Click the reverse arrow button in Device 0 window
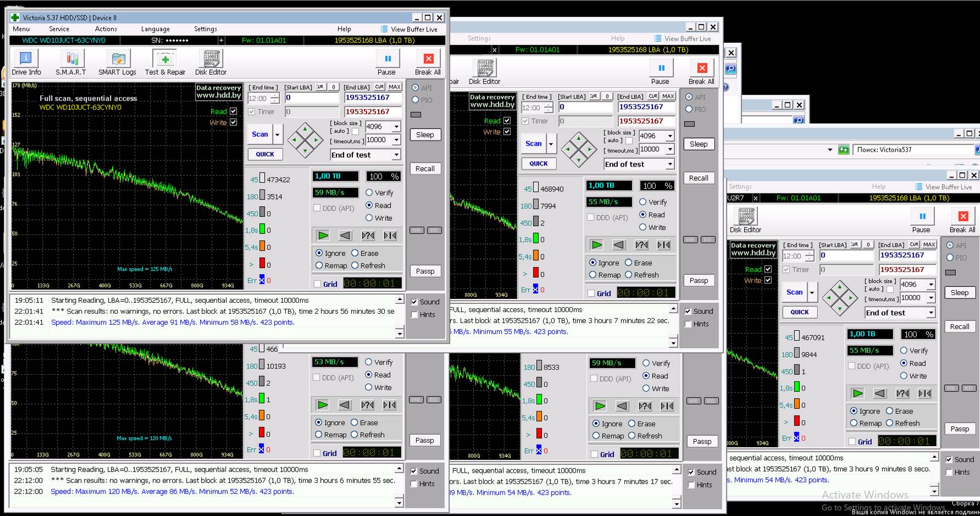Image resolution: width=980 pixels, height=516 pixels. [x=345, y=236]
